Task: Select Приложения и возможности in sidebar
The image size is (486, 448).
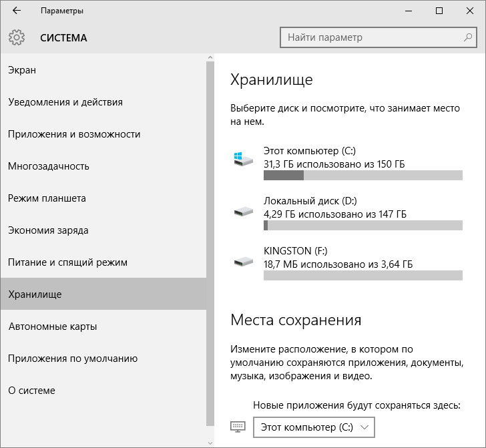Action: coord(74,134)
